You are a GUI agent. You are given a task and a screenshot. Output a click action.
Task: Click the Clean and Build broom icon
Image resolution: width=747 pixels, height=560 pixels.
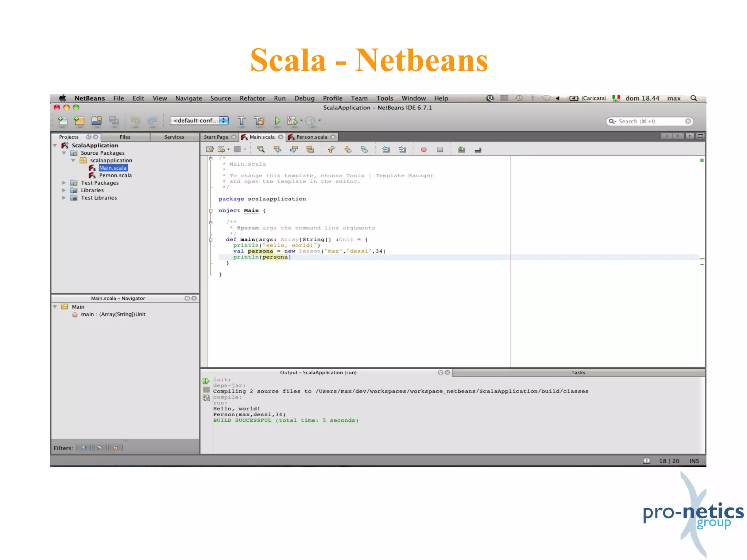[259, 121]
